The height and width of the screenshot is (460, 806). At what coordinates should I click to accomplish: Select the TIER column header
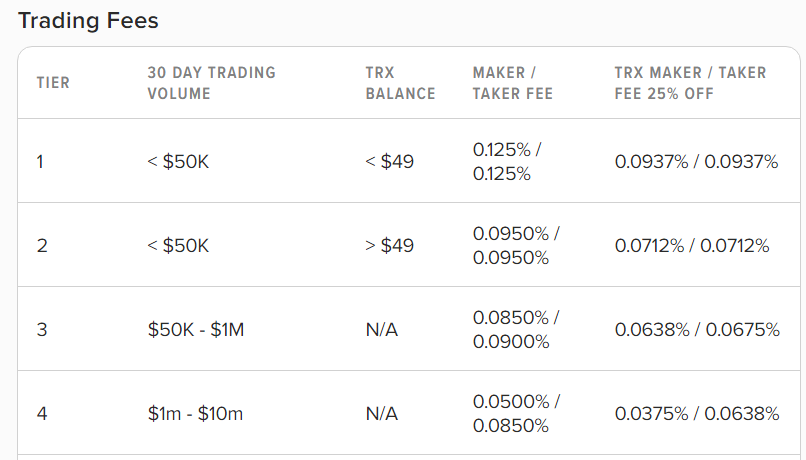[53, 83]
